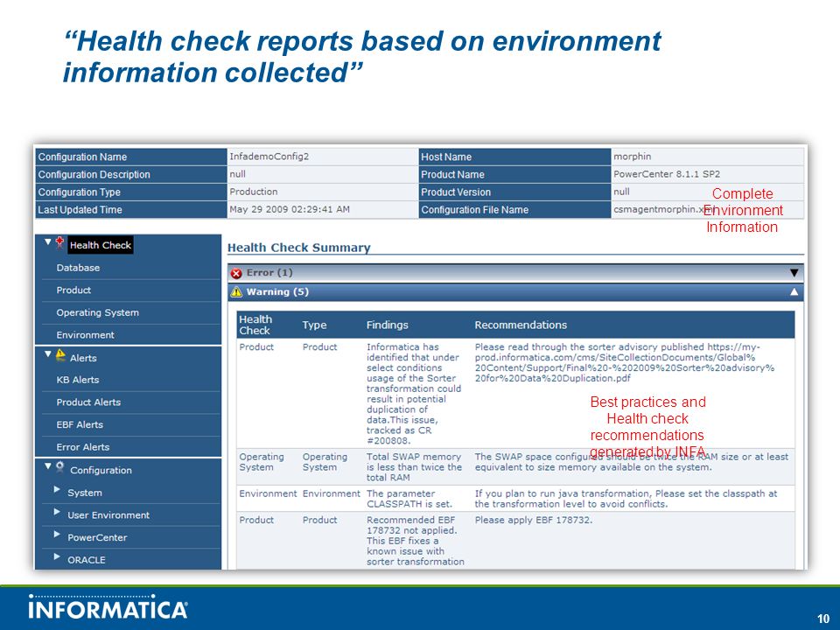
Task: Click Please apply EBF 178732 recommendation
Action: tap(534, 520)
